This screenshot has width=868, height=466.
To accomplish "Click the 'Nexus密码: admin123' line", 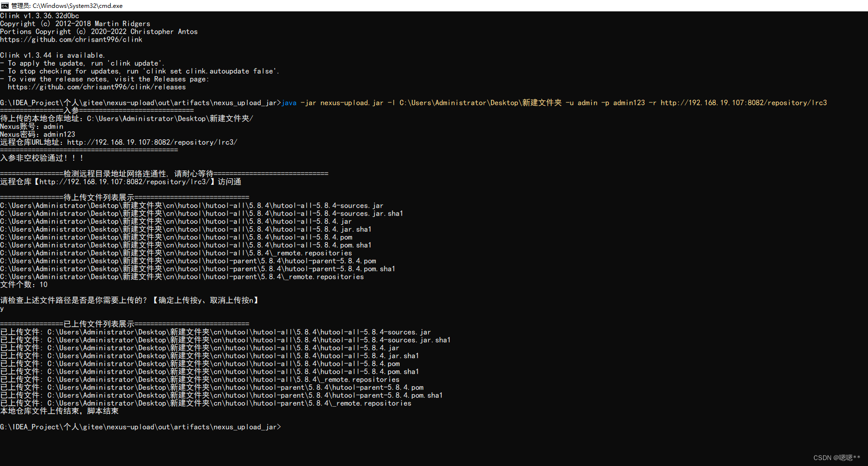I will click(x=38, y=134).
